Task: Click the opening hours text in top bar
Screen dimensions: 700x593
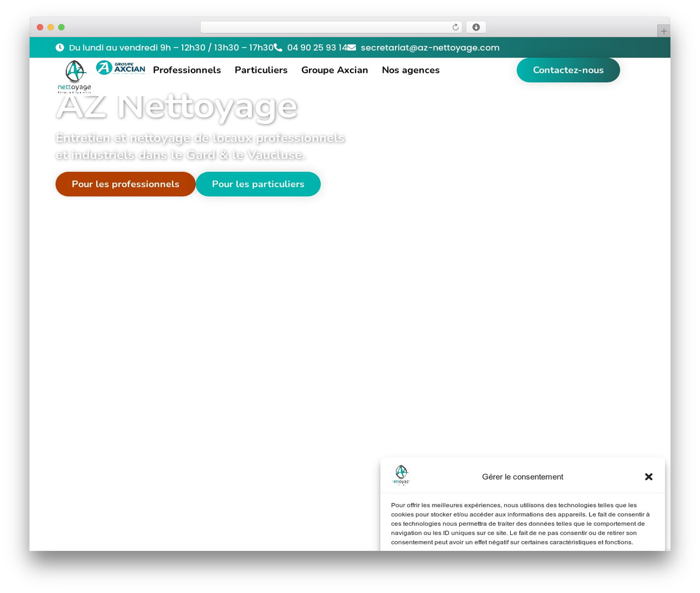Action: [x=171, y=48]
